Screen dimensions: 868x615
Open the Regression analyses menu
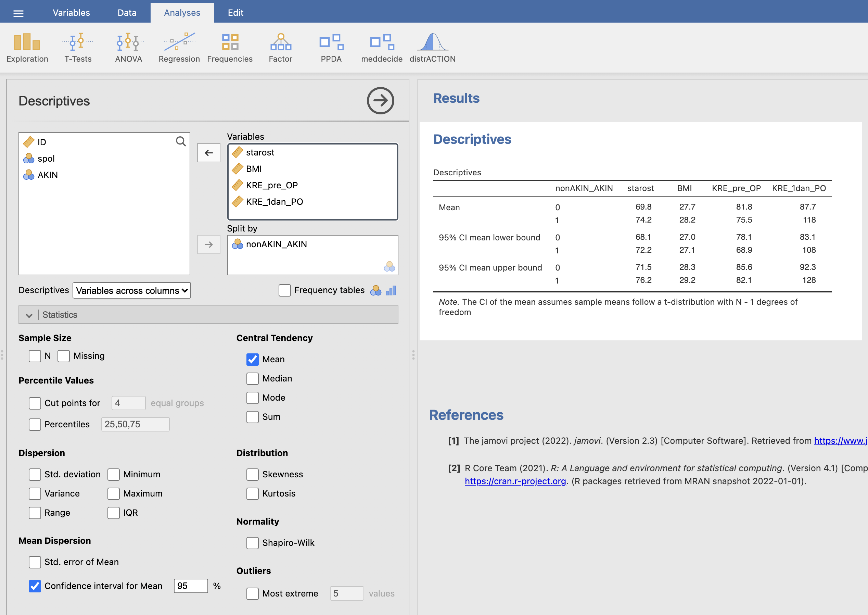[x=179, y=47]
